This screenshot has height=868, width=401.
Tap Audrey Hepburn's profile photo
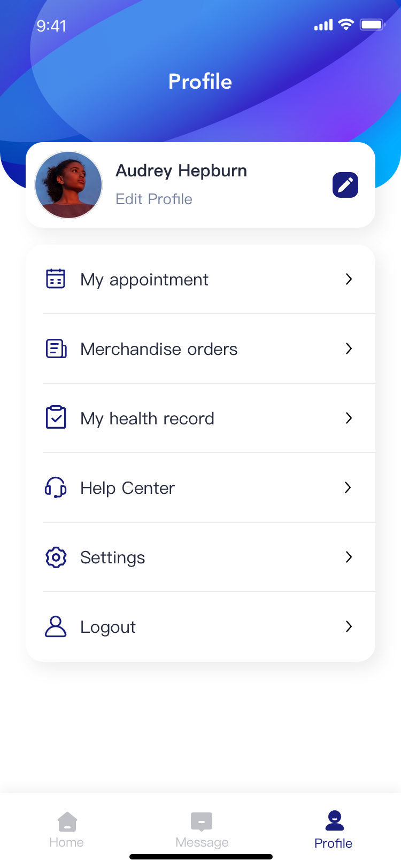[x=68, y=185]
